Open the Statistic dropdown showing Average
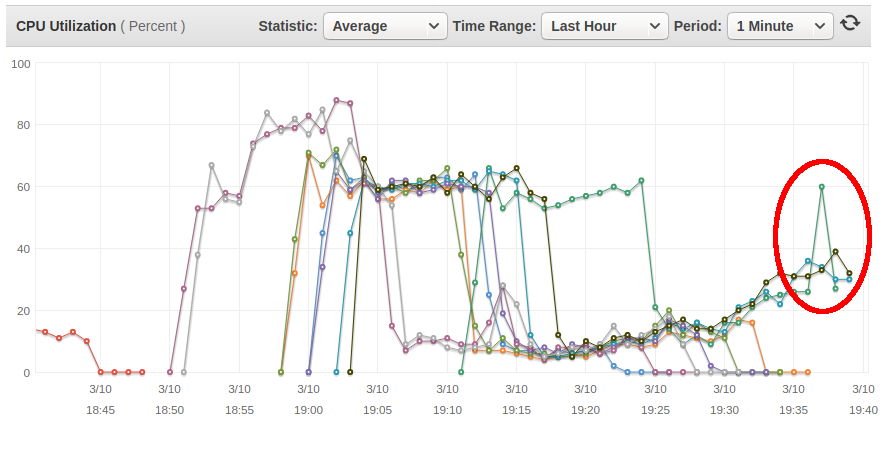This screenshot has width=887, height=456. [385, 26]
